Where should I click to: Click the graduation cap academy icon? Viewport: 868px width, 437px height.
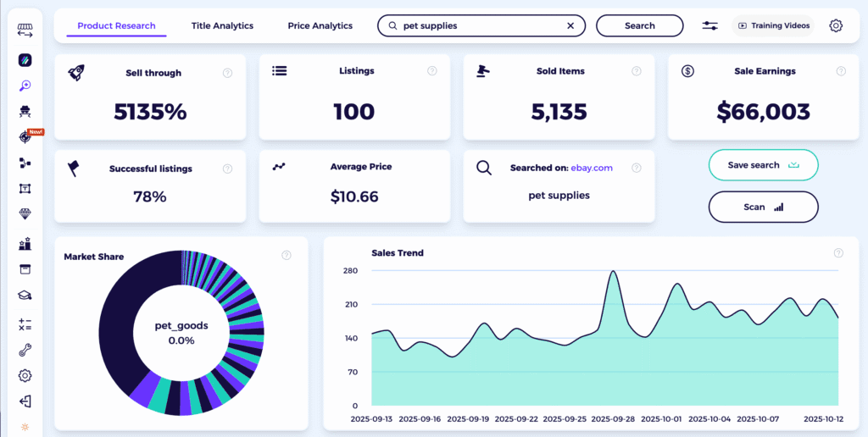coord(25,296)
